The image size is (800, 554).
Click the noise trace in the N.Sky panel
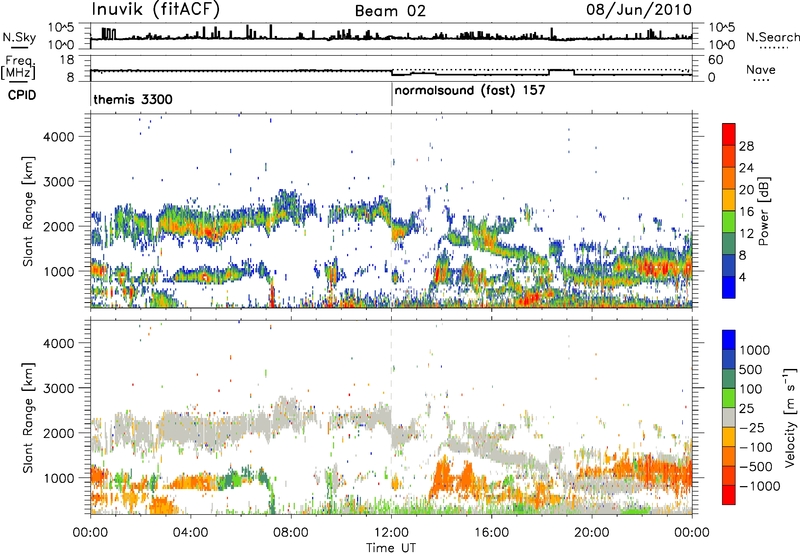[x=391, y=37]
